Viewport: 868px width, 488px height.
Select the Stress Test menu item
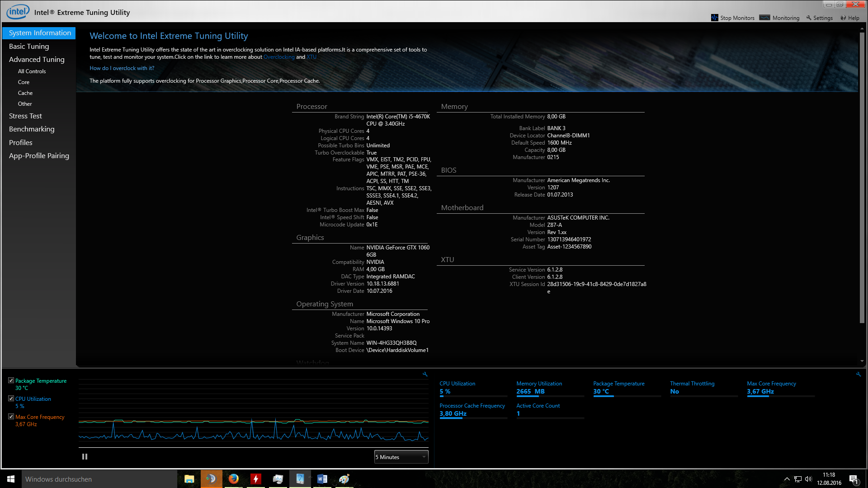click(x=25, y=116)
